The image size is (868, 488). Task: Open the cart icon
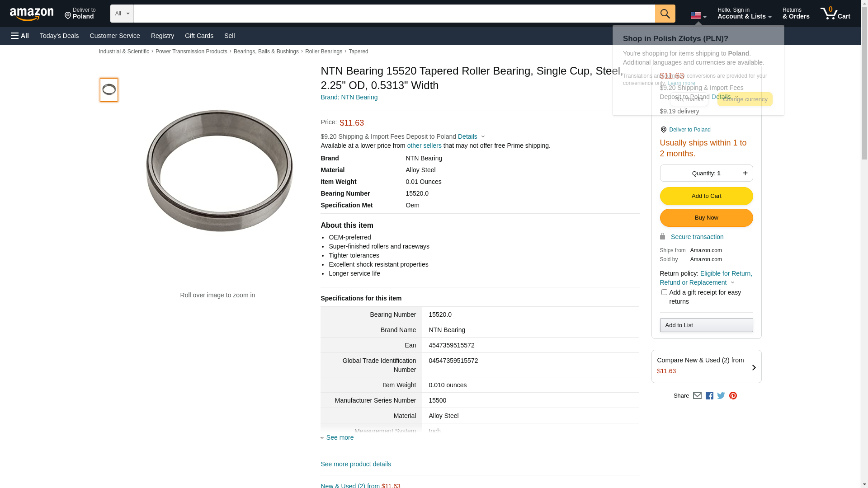[835, 14]
